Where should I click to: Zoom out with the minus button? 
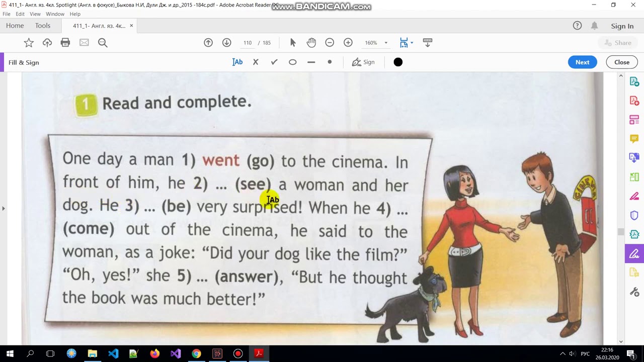(330, 43)
